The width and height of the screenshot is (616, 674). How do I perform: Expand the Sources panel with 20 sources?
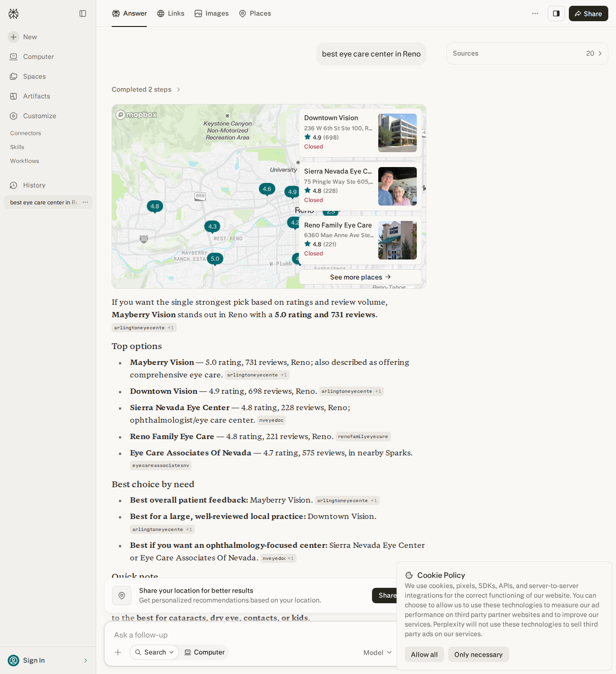tap(527, 53)
